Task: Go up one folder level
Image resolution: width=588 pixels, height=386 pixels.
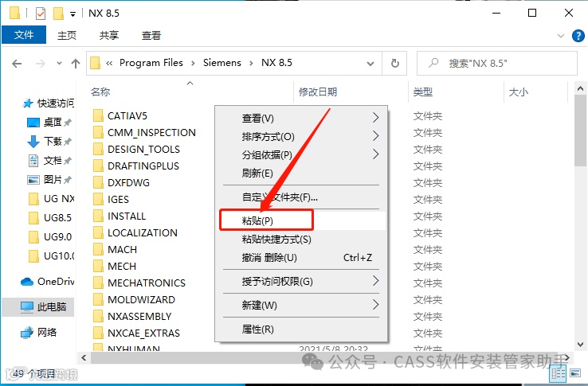Action: (x=76, y=64)
